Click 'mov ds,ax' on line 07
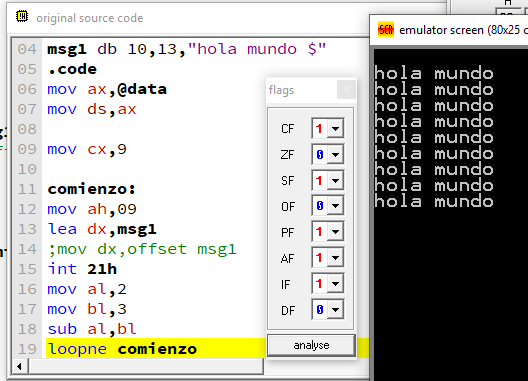This screenshot has height=381, width=528. (92, 109)
